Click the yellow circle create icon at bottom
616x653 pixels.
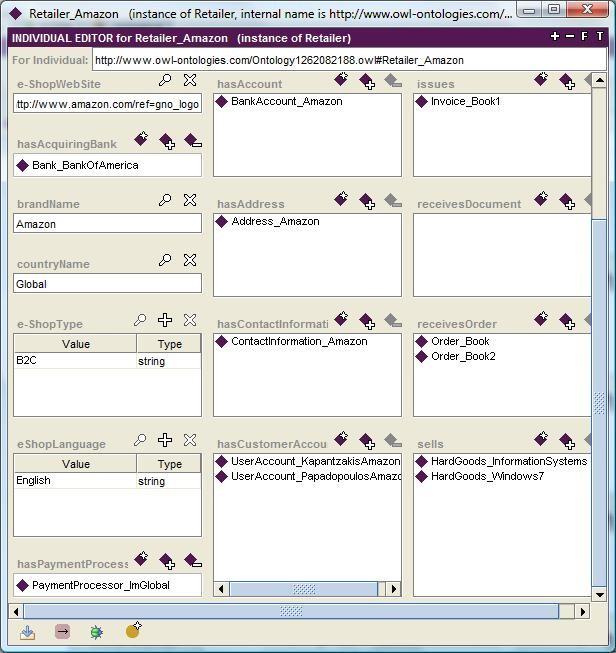pos(134,630)
